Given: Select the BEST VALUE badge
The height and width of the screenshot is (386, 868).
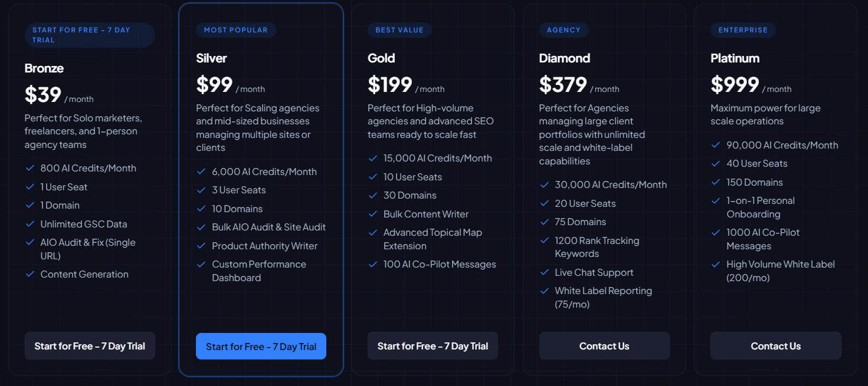Looking at the screenshot, I should point(399,29).
